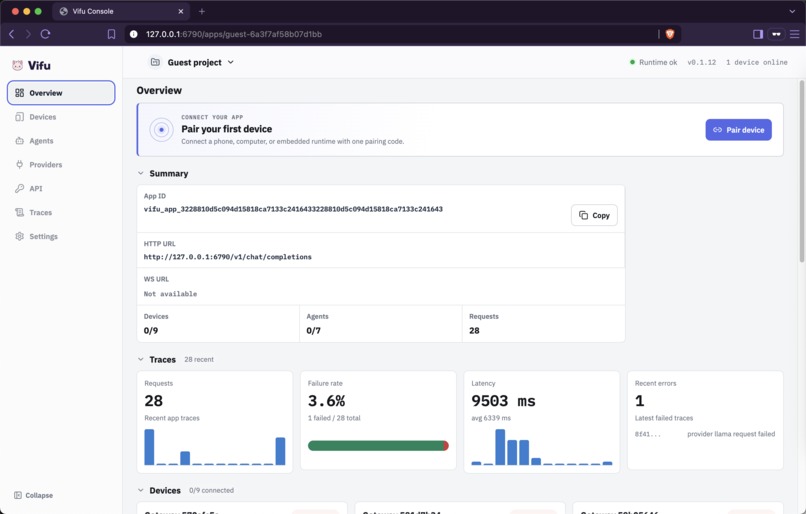Click the Agents 0/7 summary cell

(380, 324)
